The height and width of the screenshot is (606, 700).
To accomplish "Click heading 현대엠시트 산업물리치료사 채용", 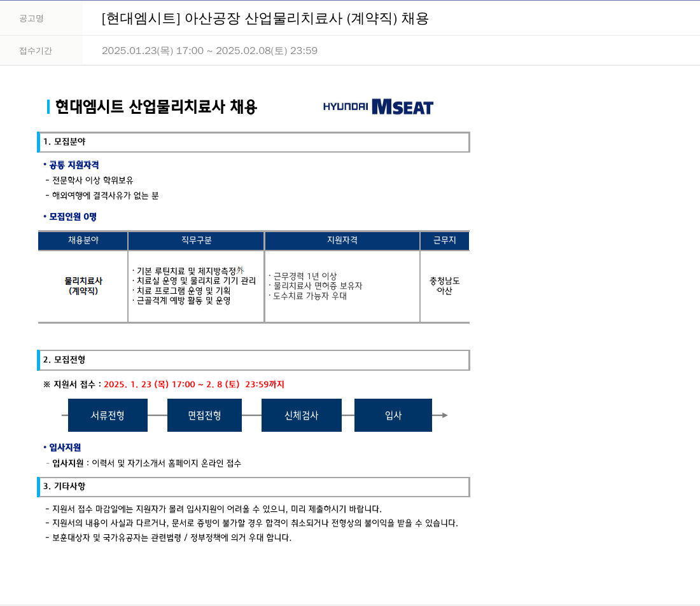I will tap(156, 107).
